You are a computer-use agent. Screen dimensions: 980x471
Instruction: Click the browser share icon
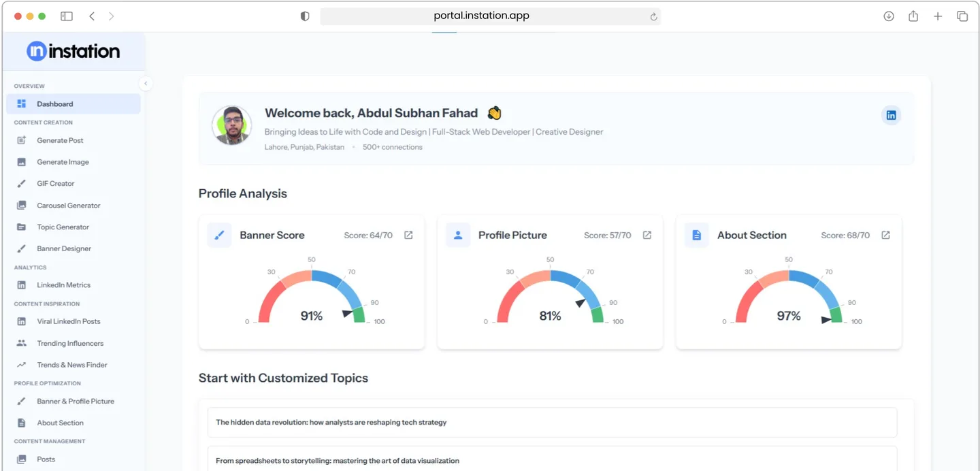coord(913,16)
